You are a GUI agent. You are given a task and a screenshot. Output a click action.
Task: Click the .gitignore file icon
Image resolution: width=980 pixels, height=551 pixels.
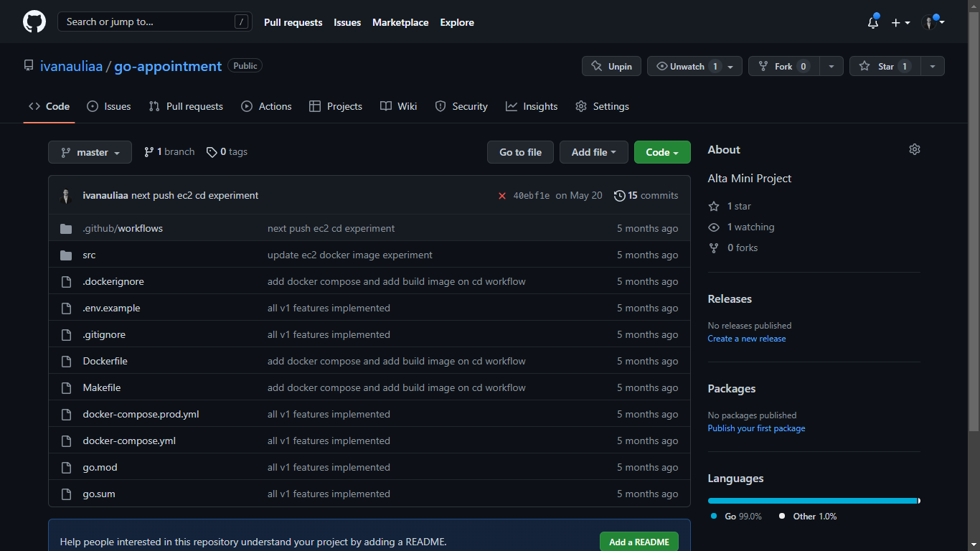(x=66, y=334)
